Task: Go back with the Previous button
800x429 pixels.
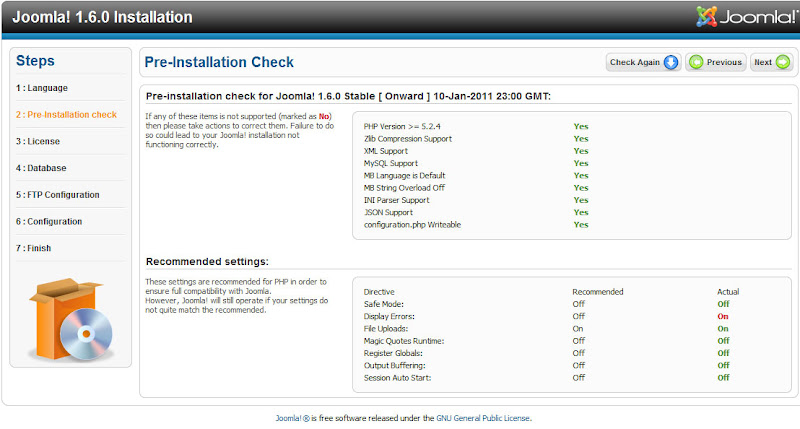Action: click(716, 62)
